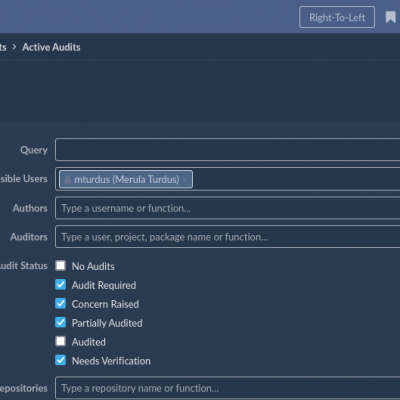Click the bookmark icon in the header

coord(391,17)
